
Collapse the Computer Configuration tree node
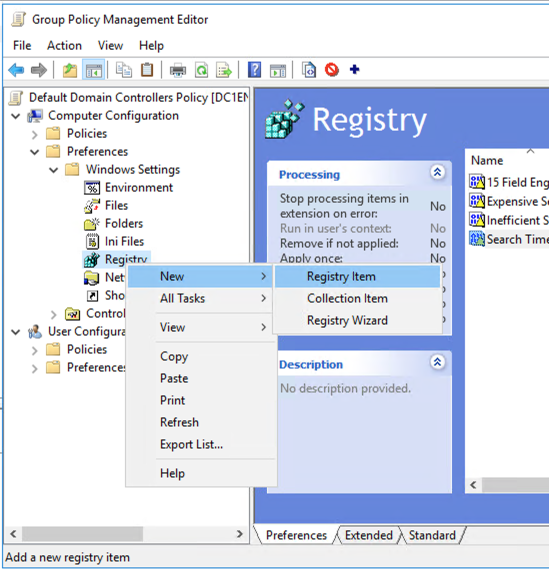pos(16,116)
